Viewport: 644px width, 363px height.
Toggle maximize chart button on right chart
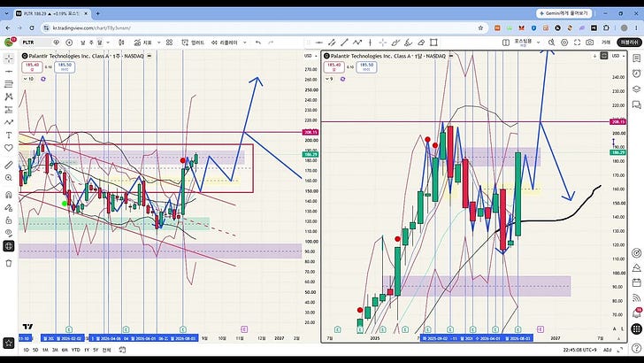tap(603, 56)
